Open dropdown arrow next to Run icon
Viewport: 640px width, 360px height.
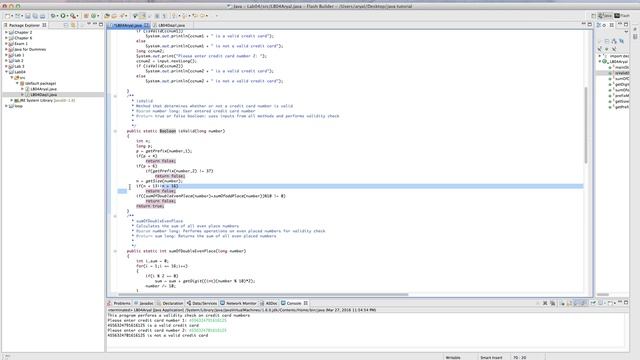click(x=67, y=16)
